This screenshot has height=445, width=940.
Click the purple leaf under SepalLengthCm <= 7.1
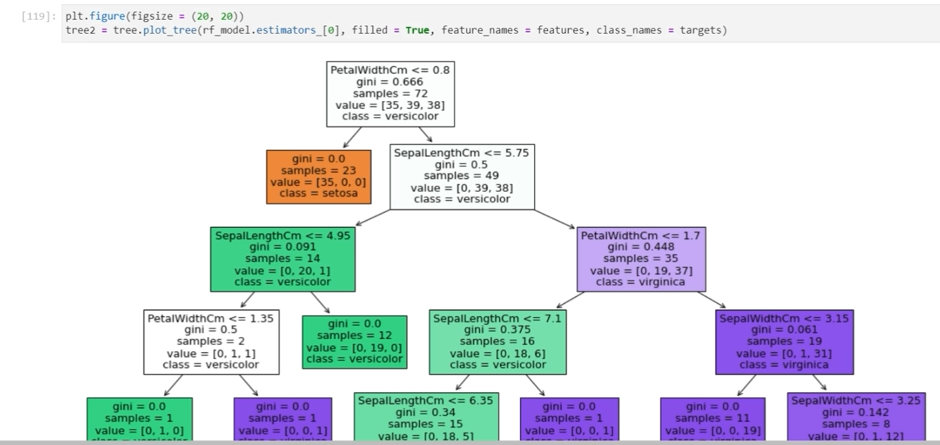click(569, 420)
